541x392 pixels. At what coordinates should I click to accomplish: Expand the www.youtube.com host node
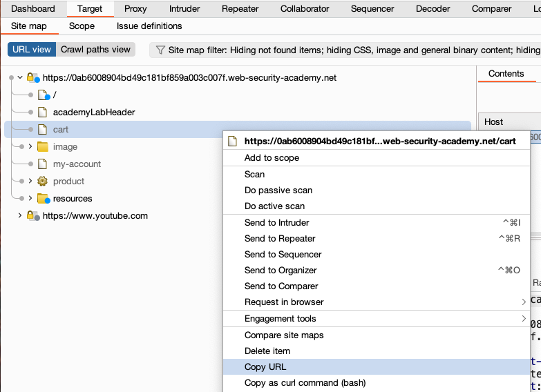(20, 216)
